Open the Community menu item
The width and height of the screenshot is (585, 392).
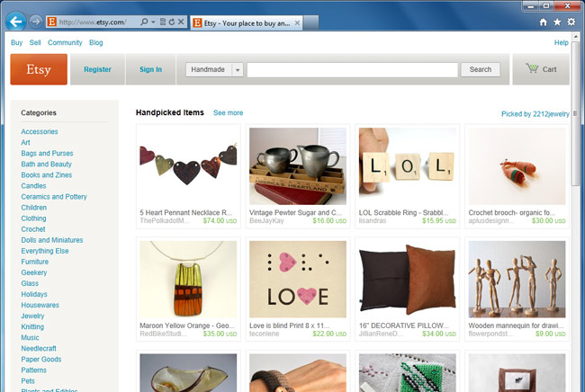65,42
